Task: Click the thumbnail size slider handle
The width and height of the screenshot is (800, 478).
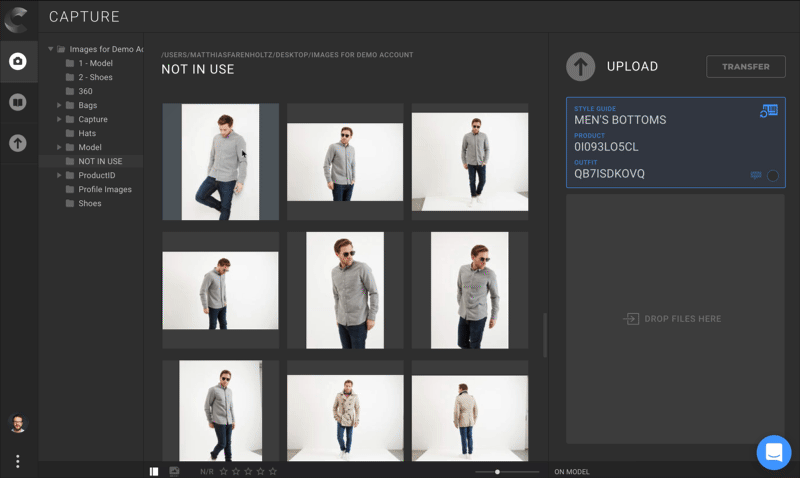Action: point(497,471)
